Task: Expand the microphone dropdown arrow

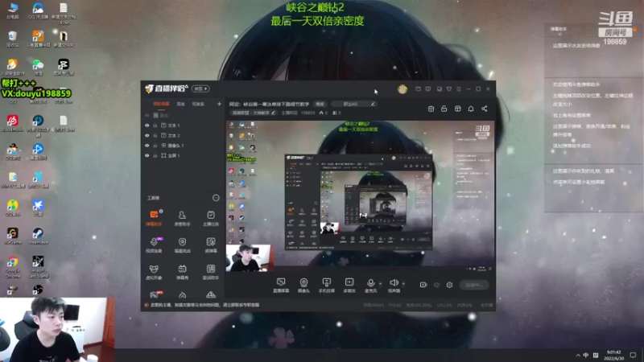Action: tap(380, 284)
